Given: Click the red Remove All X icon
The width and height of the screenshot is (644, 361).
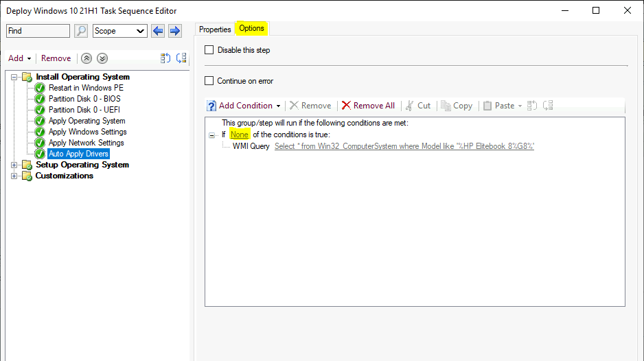Looking at the screenshot, I should coord(346,106).
